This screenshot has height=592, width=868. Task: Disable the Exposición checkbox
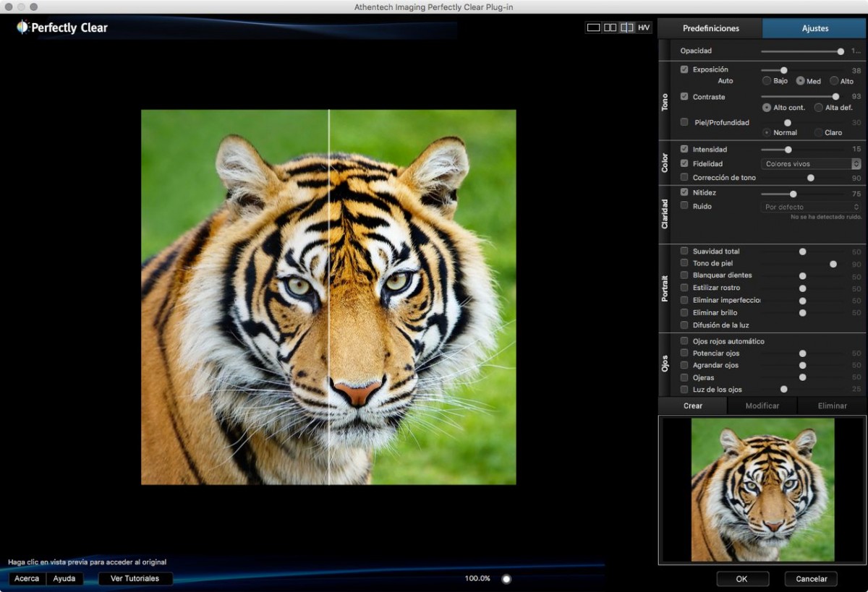tap(684, 69)
